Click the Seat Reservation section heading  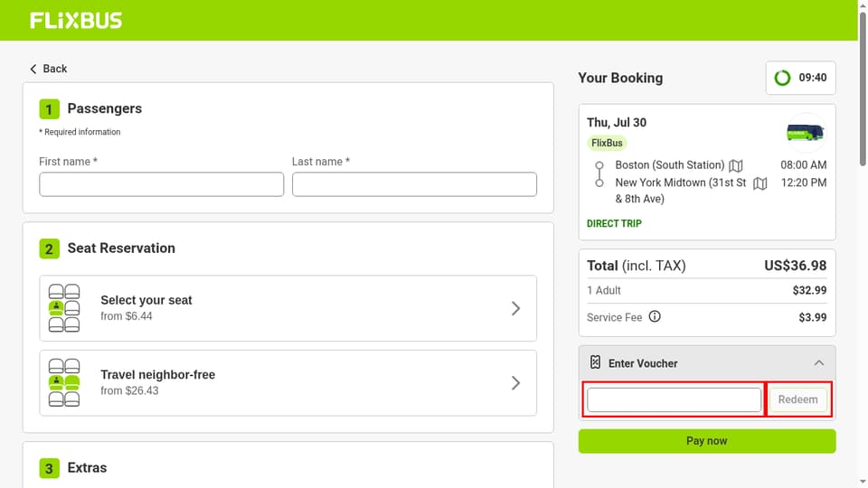(x=121, y=248)
